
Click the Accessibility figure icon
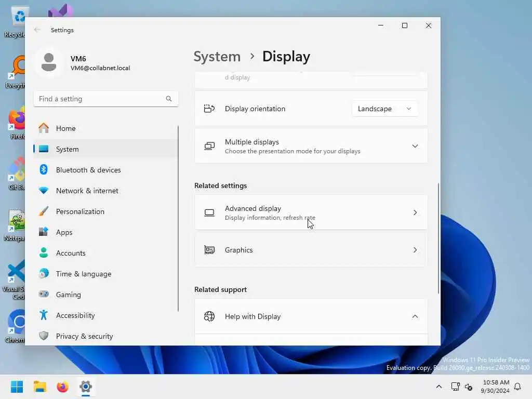pos(44,315)
